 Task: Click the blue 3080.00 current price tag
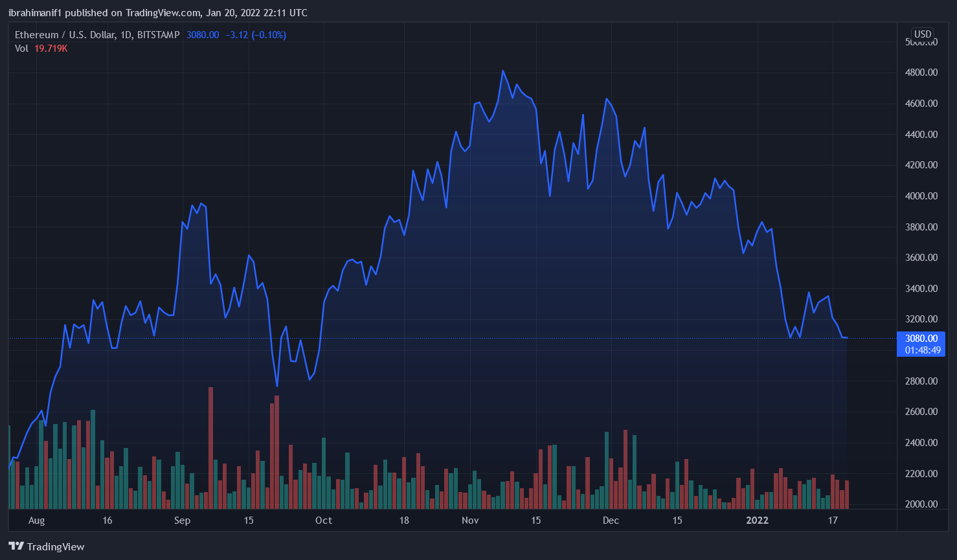[921, 339]
